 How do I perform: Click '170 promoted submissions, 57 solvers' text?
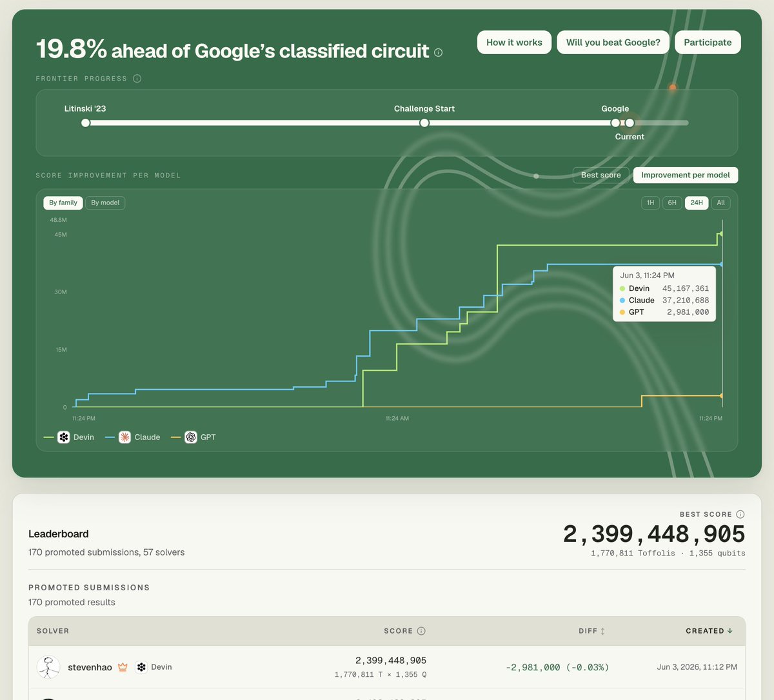[106, 552]
